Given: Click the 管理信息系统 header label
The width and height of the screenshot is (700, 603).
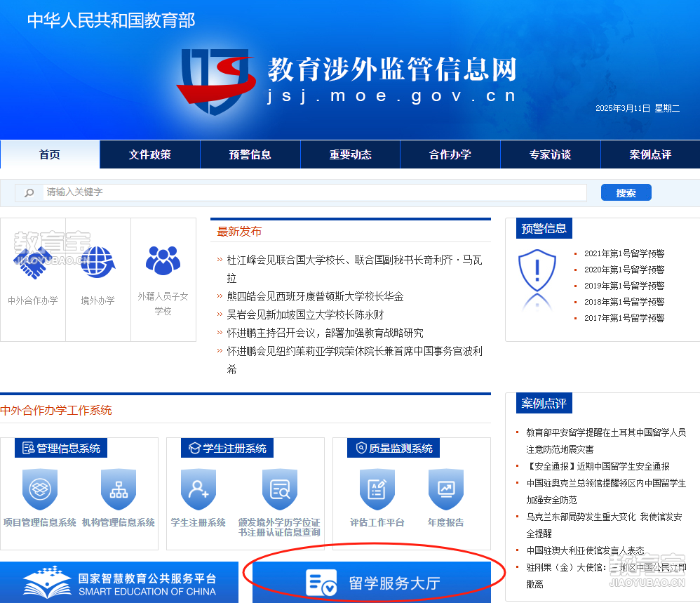Looking at the screenshot, I should coord(61,448).
